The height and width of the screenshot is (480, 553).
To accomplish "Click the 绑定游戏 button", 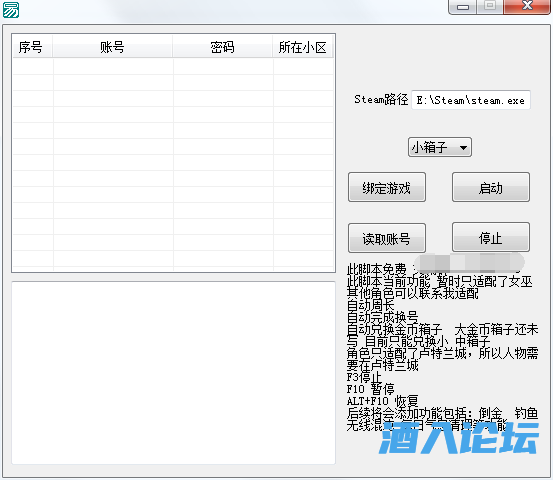I will pyautogui.click(x=387, y=187).
